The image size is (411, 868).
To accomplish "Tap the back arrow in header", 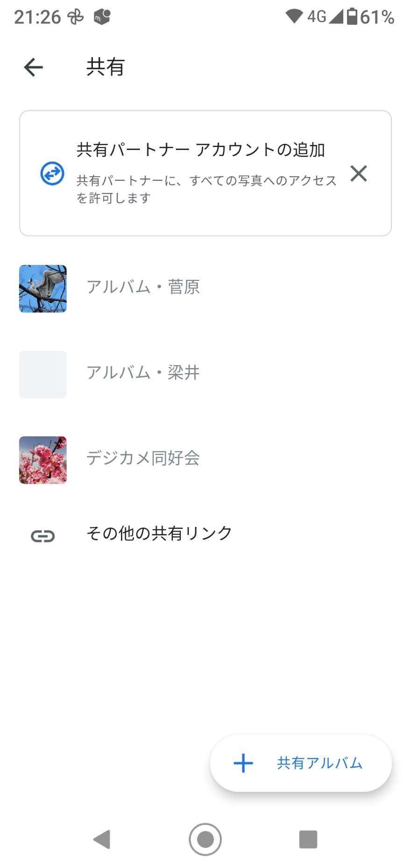I will pos(33,67).
